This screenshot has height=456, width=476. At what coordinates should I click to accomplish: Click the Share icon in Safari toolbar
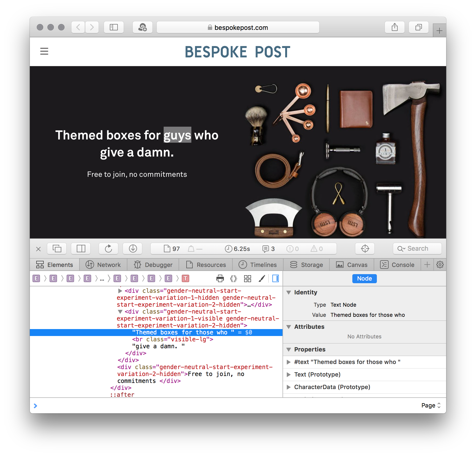click(395, 27)
